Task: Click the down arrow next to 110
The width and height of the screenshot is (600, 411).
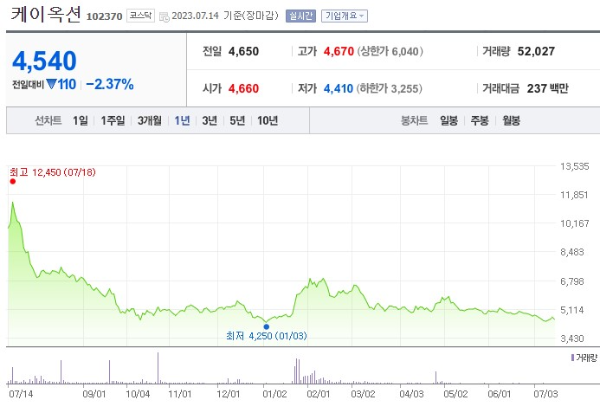Action: 51,84
